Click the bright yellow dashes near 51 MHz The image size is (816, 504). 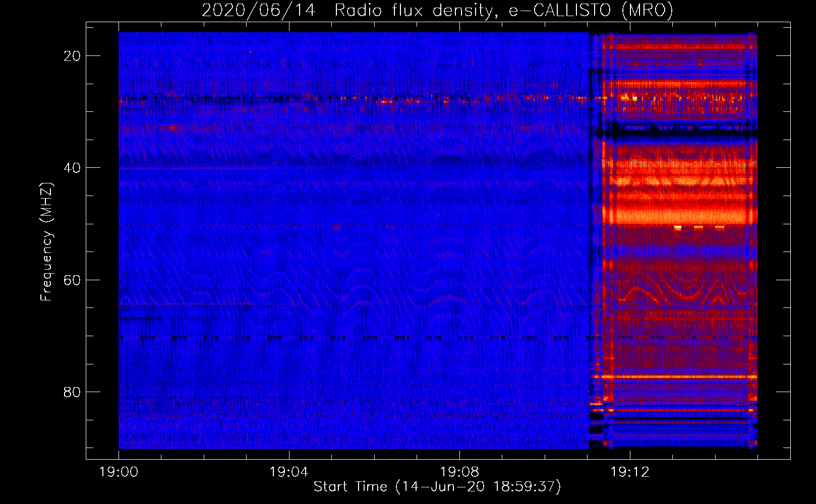click(x=699, y=228)
